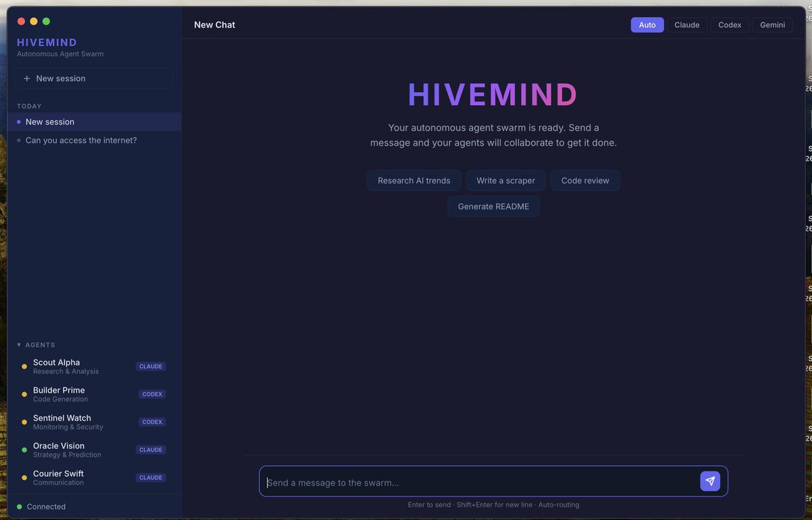Click Courier Swift's CLAUDE badge
Viewport: 812px width, 520px height.
pyautogui.click(x=150, y=477)
